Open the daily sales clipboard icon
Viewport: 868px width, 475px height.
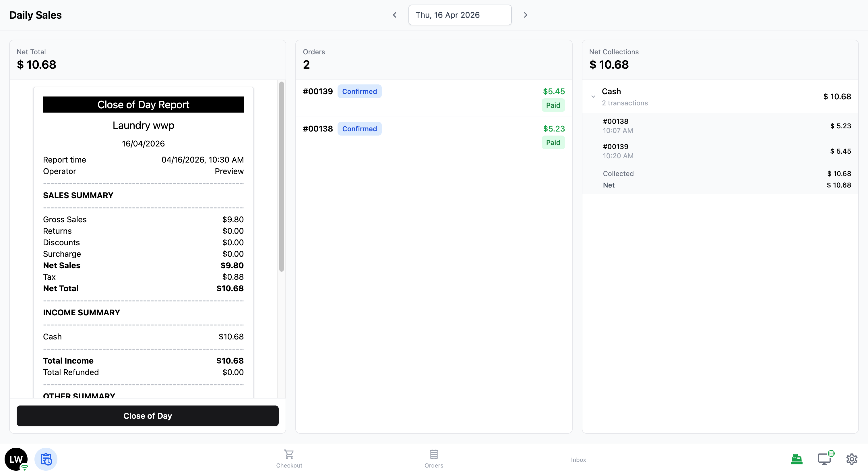pos(46,459)
